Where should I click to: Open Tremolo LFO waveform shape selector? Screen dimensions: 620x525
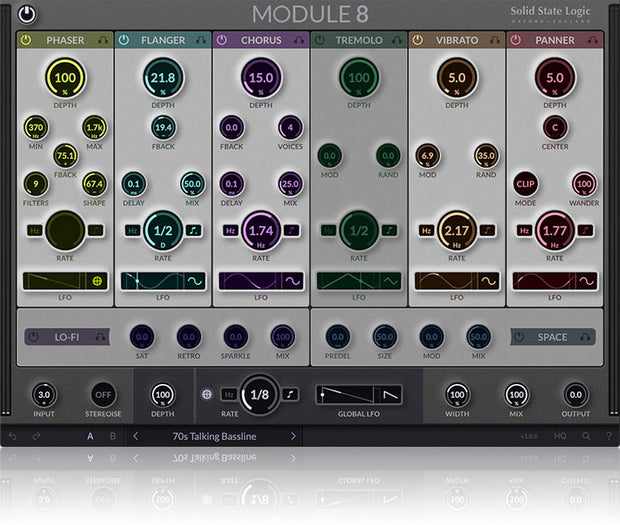391,281
